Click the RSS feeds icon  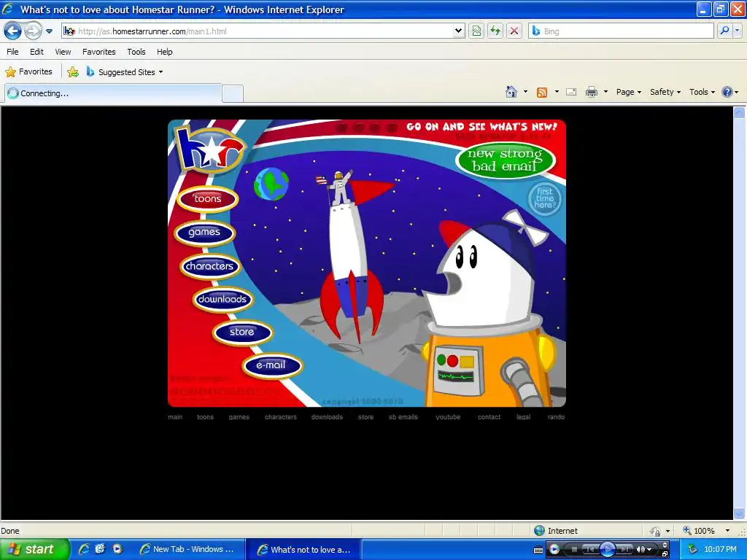tap(542, 93)
